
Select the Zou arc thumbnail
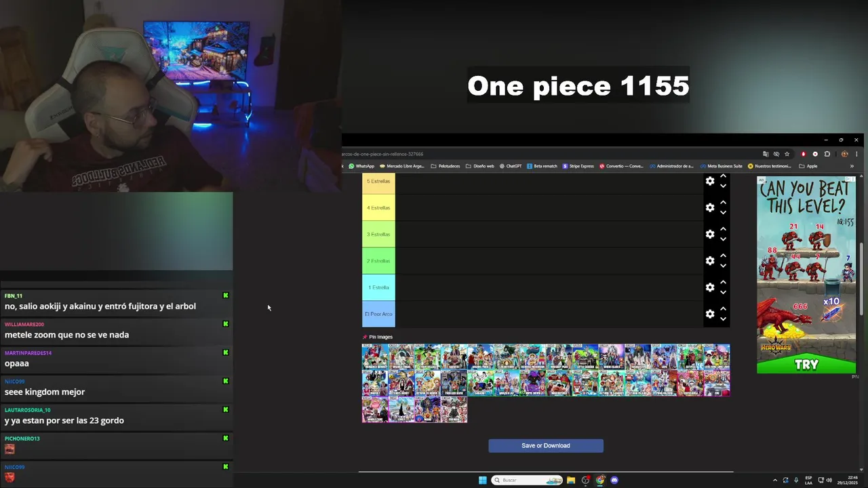tap(717, 383)
